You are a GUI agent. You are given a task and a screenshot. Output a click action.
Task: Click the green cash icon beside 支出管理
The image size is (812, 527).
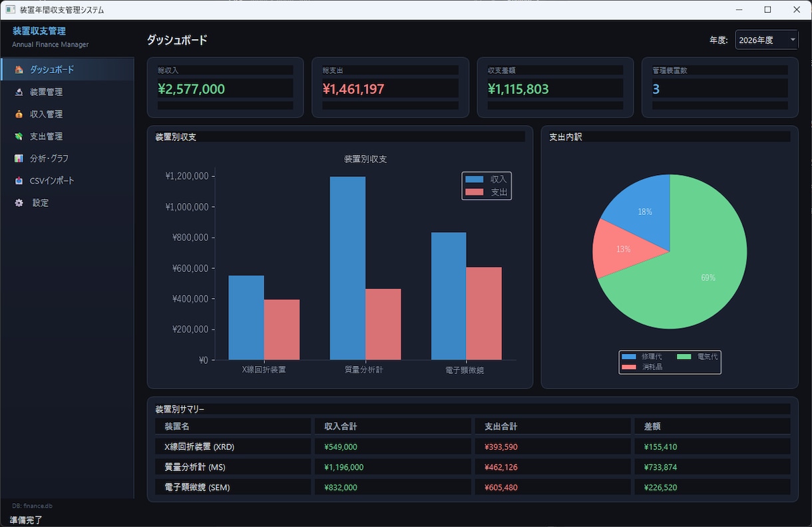click(19, 136)
